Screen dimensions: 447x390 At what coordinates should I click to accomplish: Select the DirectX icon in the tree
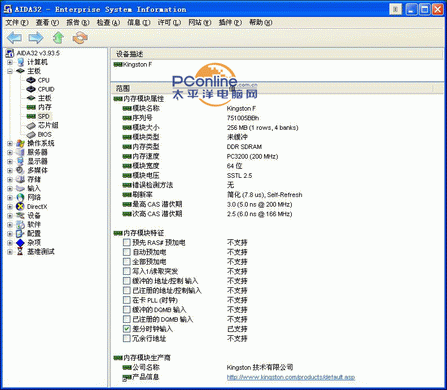(20, 207)
